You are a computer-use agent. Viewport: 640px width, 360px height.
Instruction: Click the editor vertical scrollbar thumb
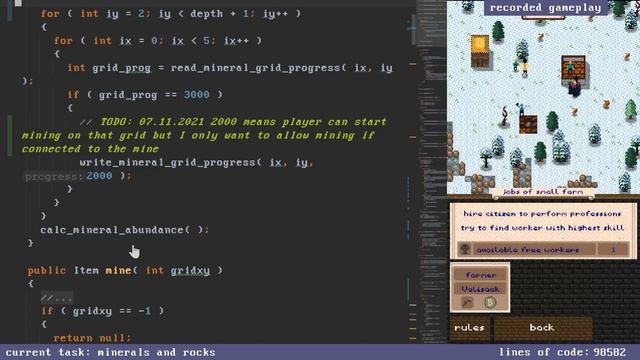pos(413,29)
